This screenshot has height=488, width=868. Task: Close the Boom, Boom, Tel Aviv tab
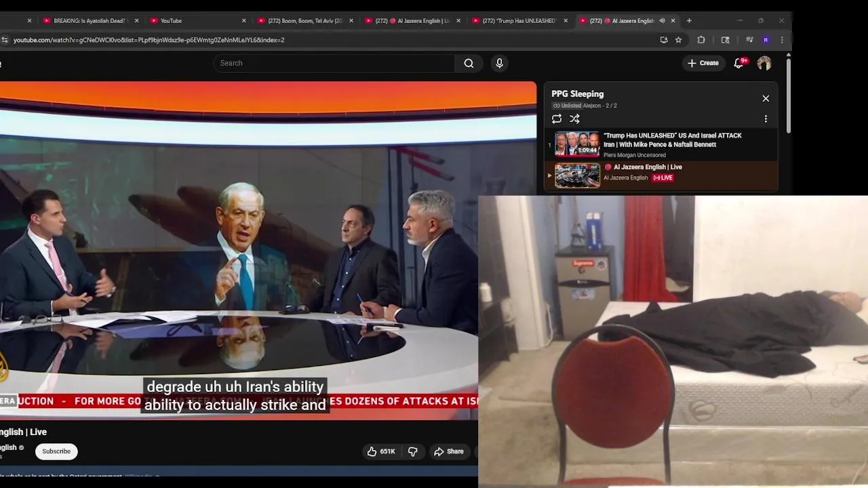pyautogui.click(x=351, y=20)
